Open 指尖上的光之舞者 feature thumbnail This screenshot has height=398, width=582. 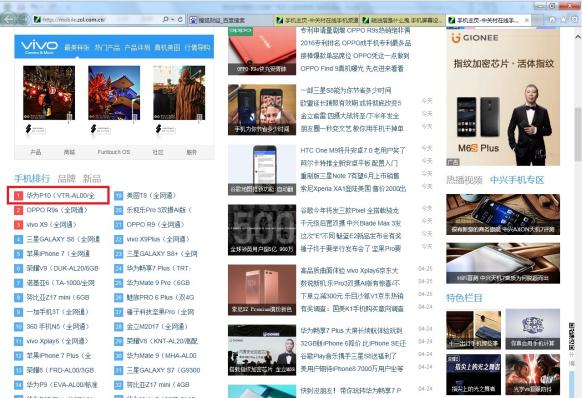point(473,374)
